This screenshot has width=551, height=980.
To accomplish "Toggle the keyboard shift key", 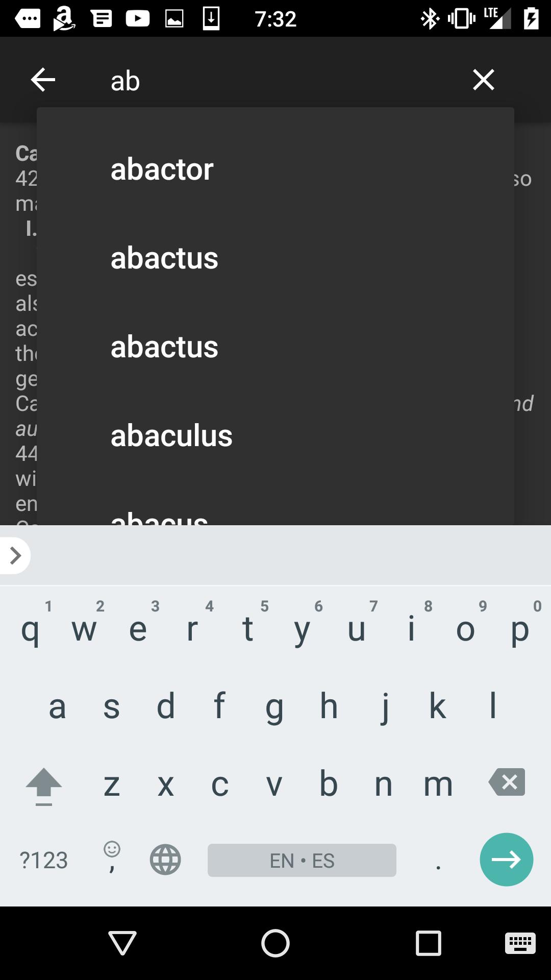I will (44, 785).
